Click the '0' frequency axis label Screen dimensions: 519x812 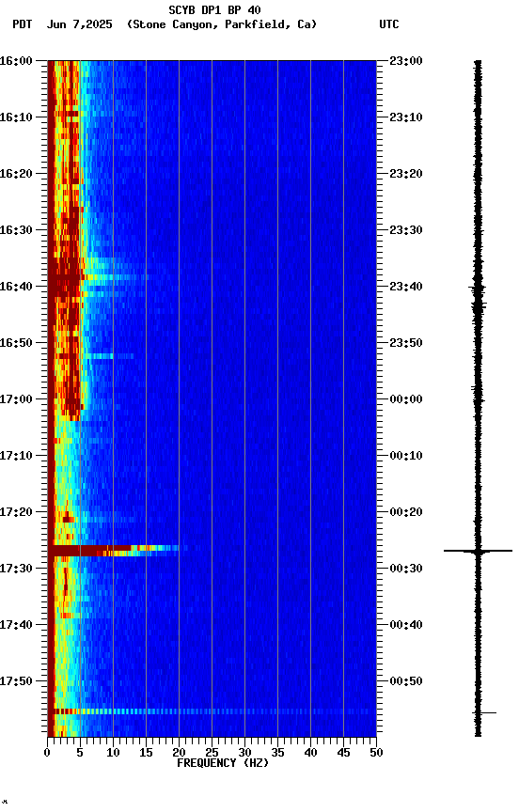(x=47, y=754)
